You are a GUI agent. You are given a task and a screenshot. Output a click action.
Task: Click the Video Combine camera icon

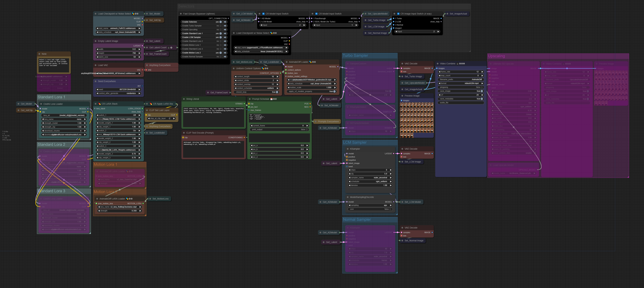pos(458,64)
